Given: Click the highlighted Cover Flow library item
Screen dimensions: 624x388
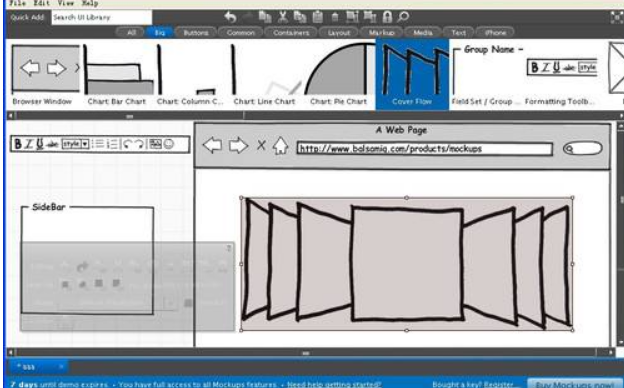Looking at the screenshot, I should click(x=412, y=74).
